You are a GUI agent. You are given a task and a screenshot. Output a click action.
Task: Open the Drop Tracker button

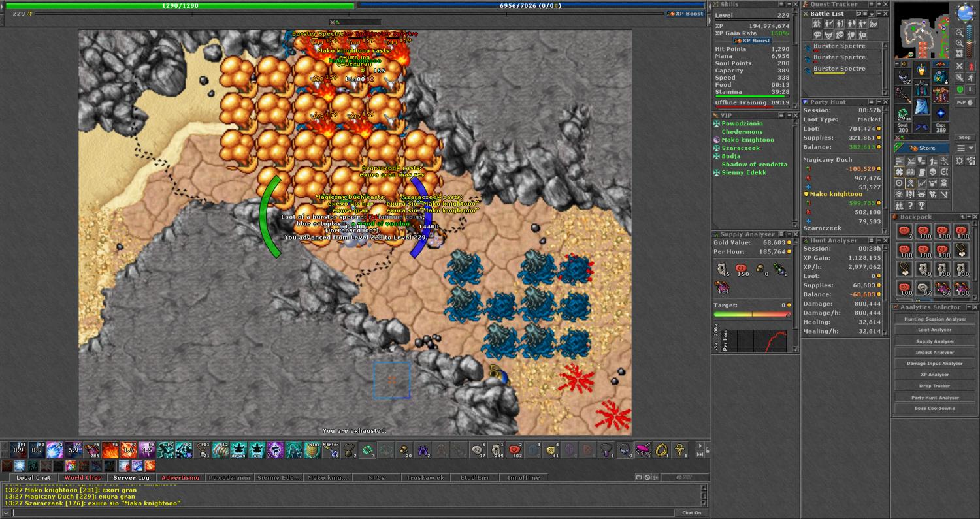click(935, 386)
